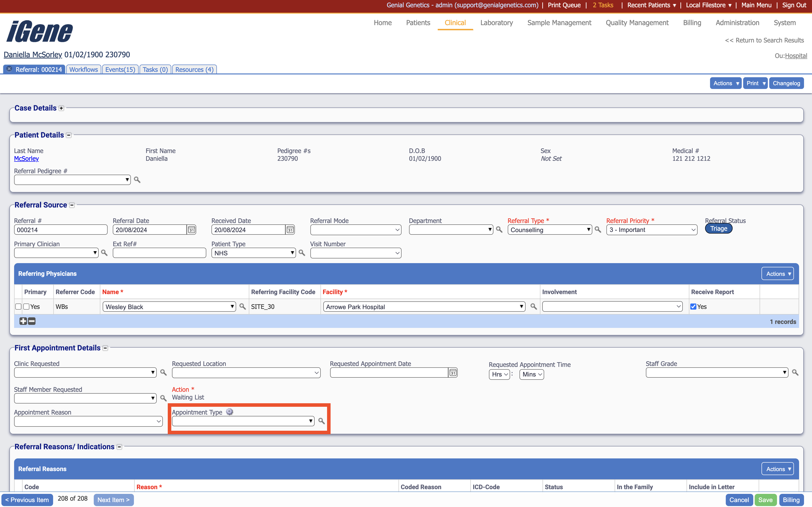The height and width of the screenshot is (507, 812).
Task: Open the Referral Date calendar picker
Action: [191, 230]
